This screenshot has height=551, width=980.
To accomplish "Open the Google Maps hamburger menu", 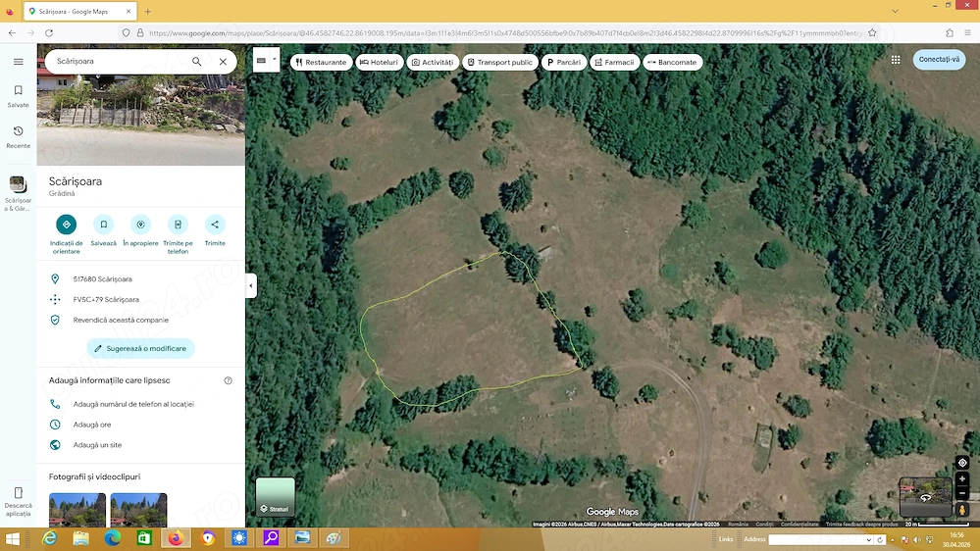I will [18, 61].
